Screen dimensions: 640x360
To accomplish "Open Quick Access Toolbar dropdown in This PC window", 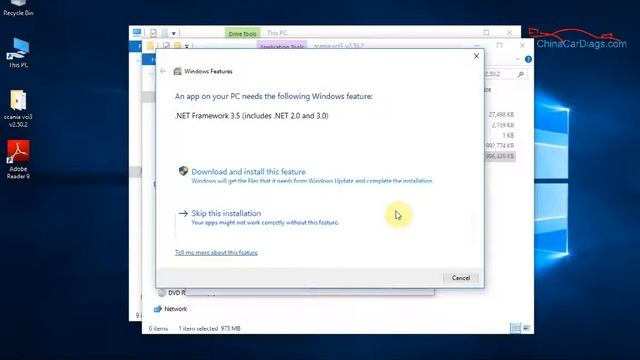I will 173,33.
